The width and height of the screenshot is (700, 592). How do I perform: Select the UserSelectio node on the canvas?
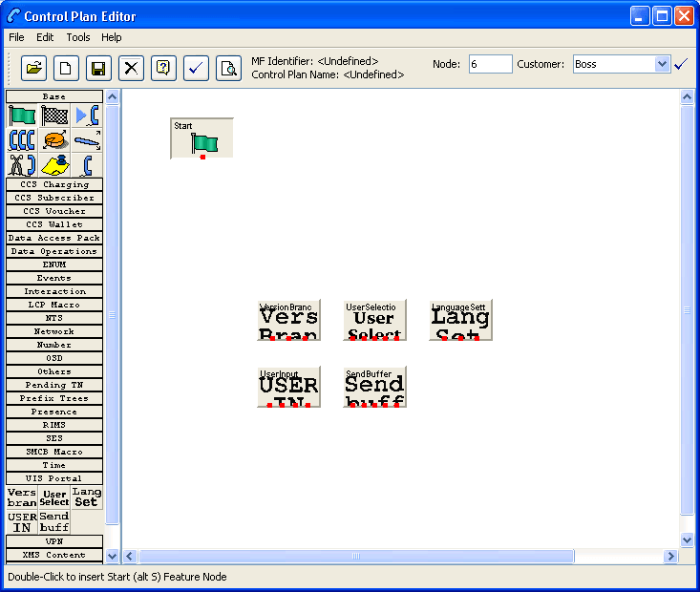coord(374,320)
